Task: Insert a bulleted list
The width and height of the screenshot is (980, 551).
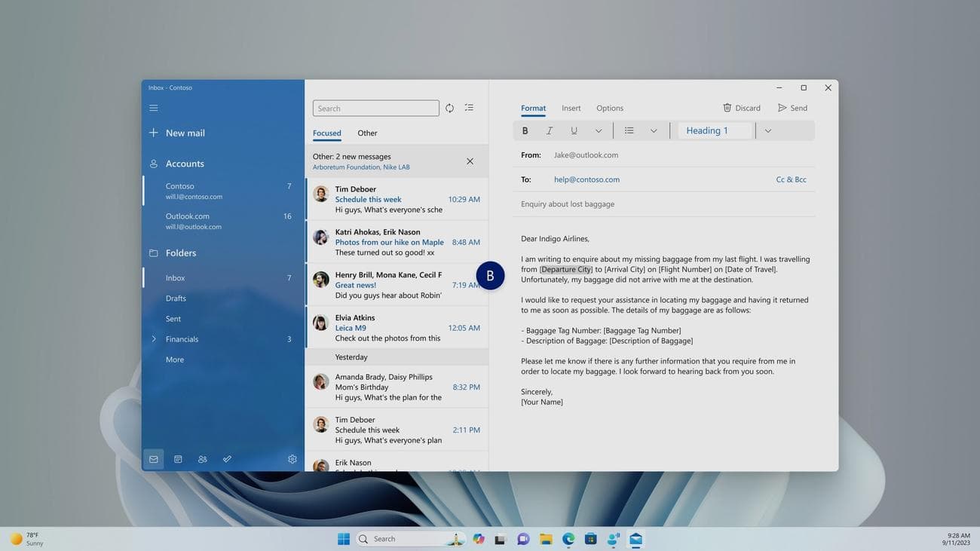Action: pyautogui.click(x=629, y=130)
